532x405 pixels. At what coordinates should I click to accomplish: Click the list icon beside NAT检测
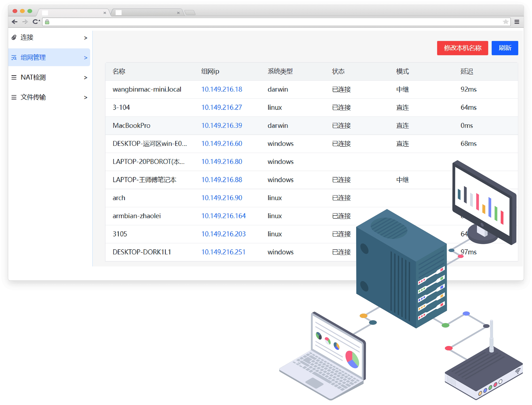coord(14,77)
